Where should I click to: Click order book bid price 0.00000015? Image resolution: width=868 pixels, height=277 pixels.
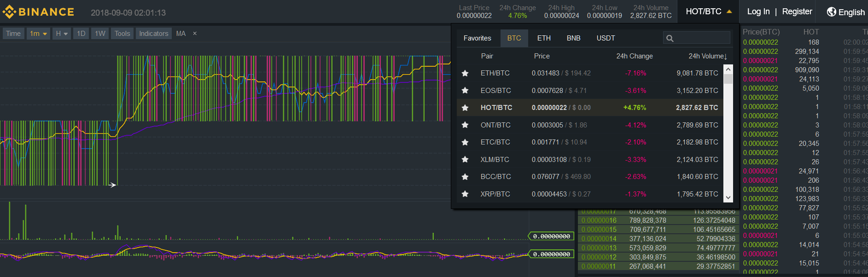[x=599, y=230]
